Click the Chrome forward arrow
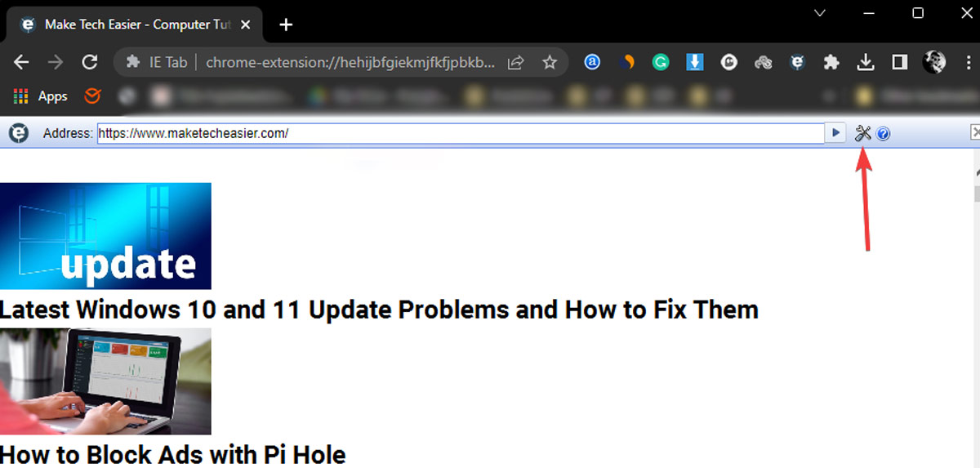 pos(56,62)
